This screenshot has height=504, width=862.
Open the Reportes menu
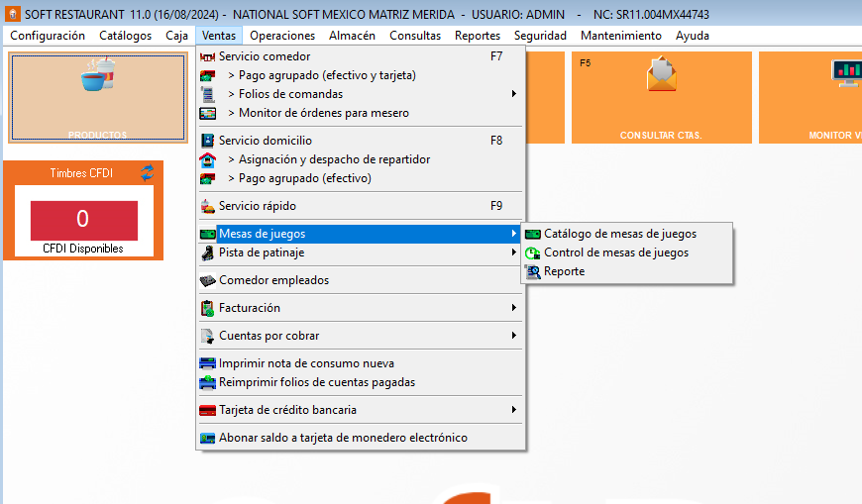tap(478, 36)
